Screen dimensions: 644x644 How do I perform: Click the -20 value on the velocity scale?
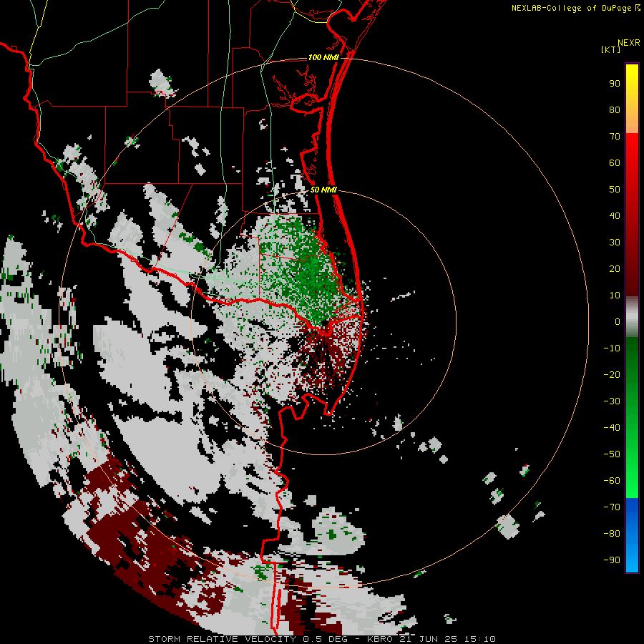(x=612, y=375)
